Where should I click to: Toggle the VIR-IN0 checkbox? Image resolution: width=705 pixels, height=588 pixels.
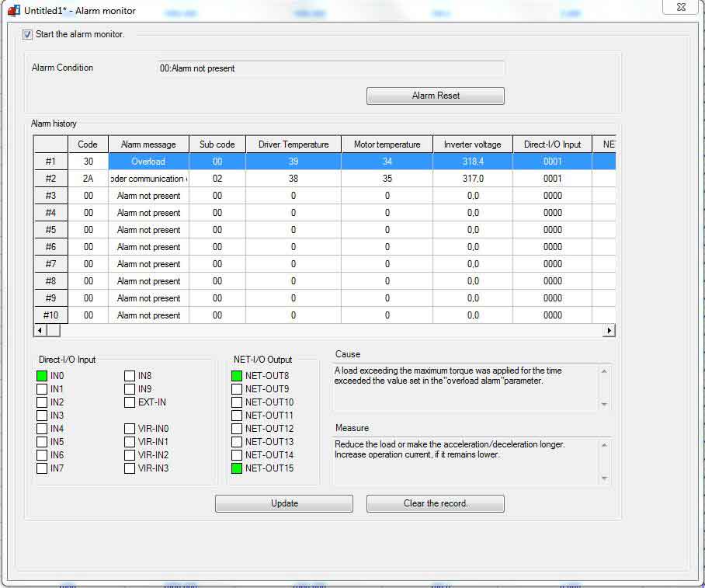tap(130, 429)
